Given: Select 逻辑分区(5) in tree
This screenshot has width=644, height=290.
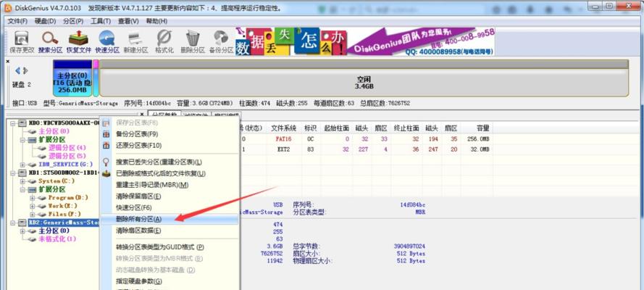Looking at the screenshot, I should click(67, 156).
